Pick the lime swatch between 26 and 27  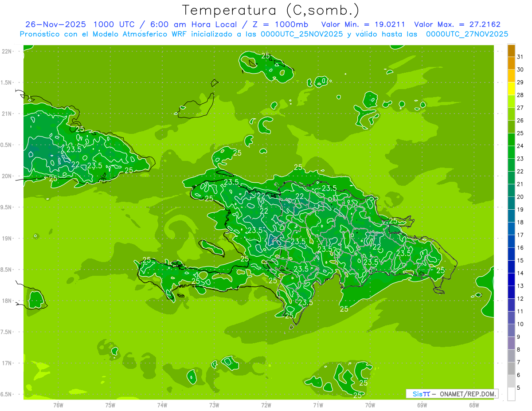tap(511, 114)
